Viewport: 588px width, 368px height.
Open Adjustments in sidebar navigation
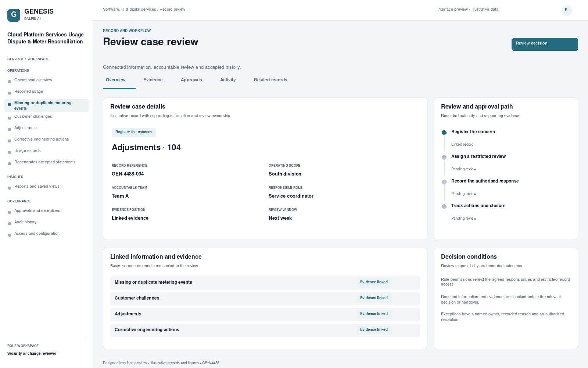46,128
